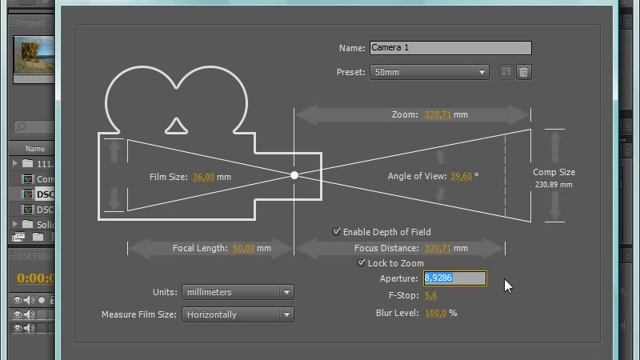
Task: Toggle the Lock to Zoom checkbox
Action: coord(361,263)
